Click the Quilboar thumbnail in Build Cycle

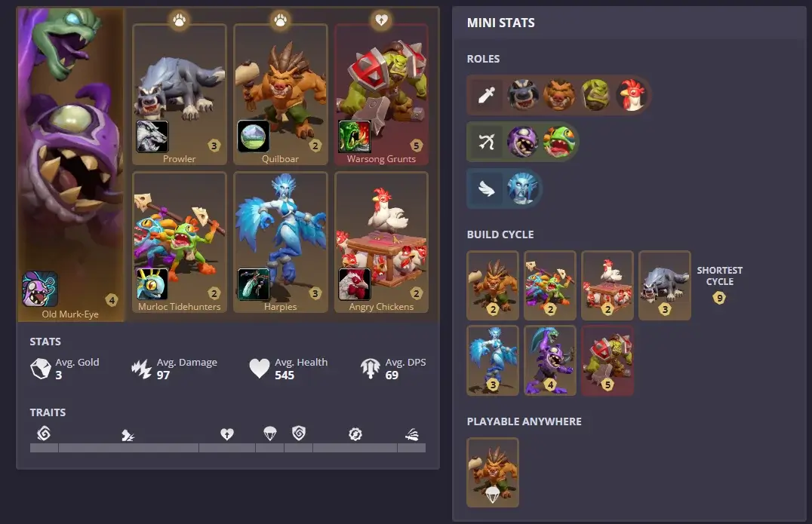coord(493,286)
